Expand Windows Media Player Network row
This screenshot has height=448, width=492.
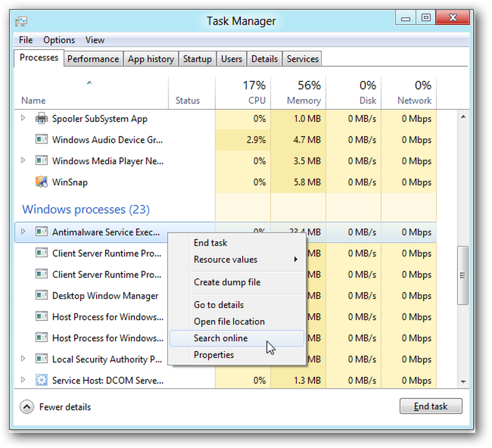tap(23, 160)
